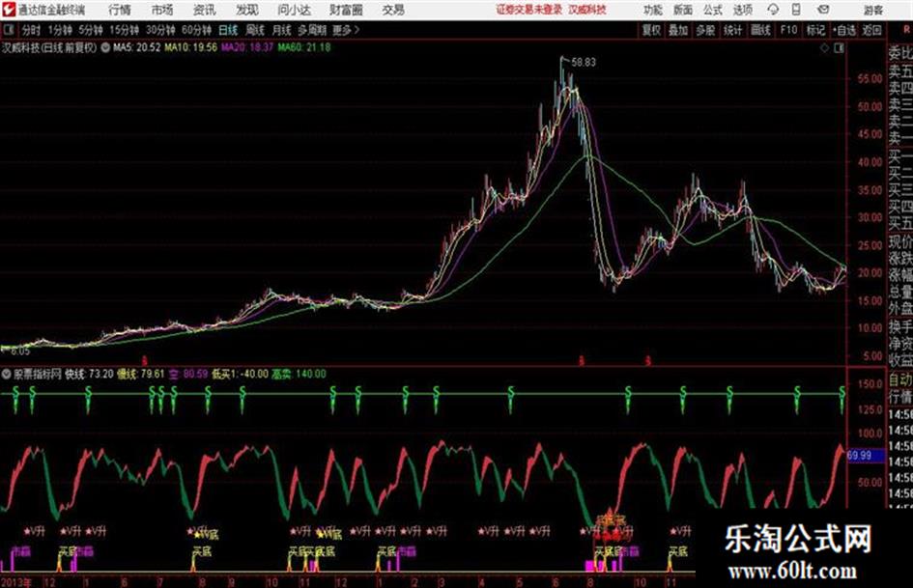Click the 叠加 overlay button
The width and height of the screenshot is (913, 588).
pyautogui.click(x=678, y=30)
